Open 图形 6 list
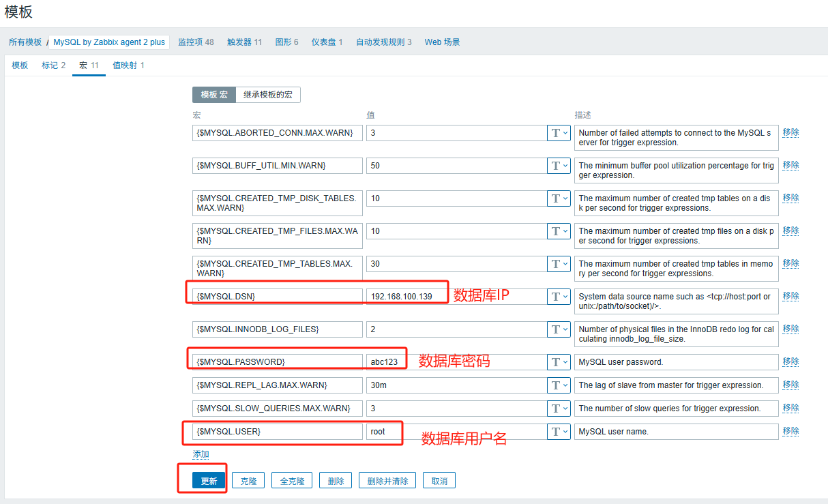This screenshot has width=828, height=504. pos(286,42)
